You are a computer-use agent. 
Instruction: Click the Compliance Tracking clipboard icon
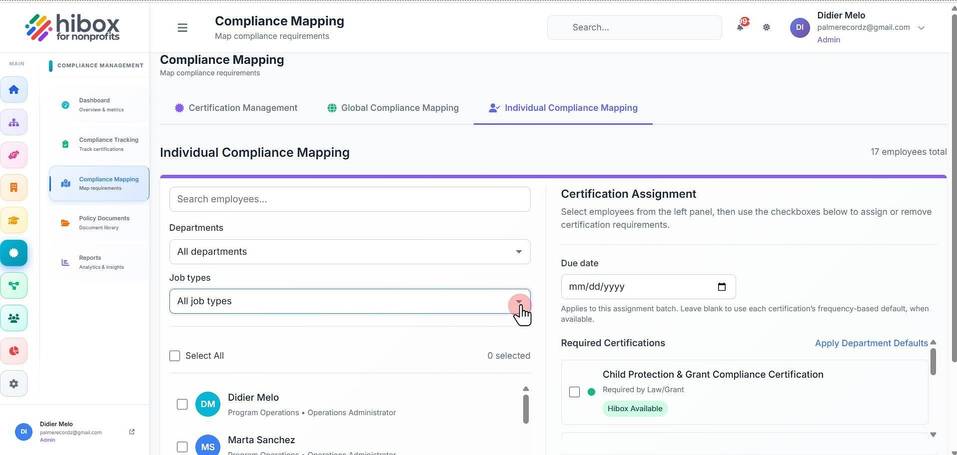pyautogui.click(x=65, y=144)
